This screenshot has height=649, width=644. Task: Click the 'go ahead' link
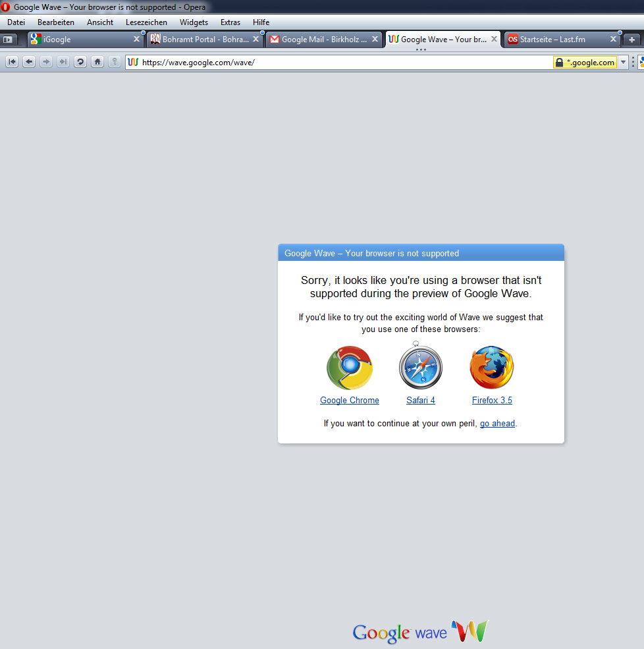497,424
